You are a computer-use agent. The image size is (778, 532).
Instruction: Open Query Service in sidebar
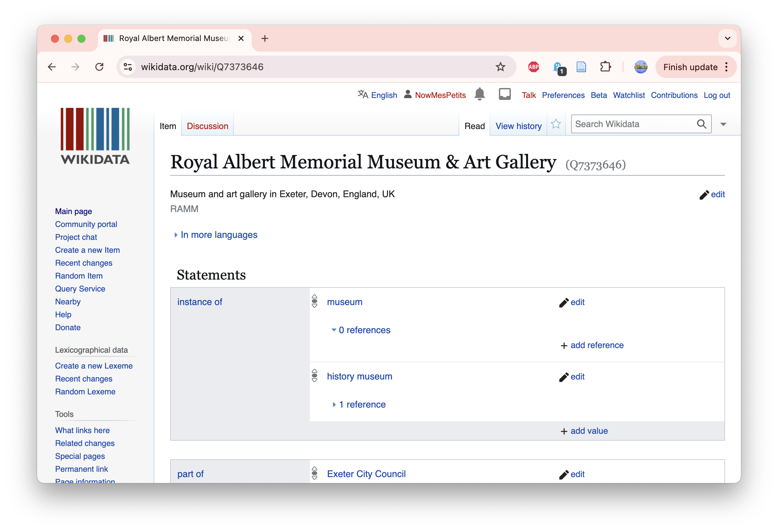(80, 289)
